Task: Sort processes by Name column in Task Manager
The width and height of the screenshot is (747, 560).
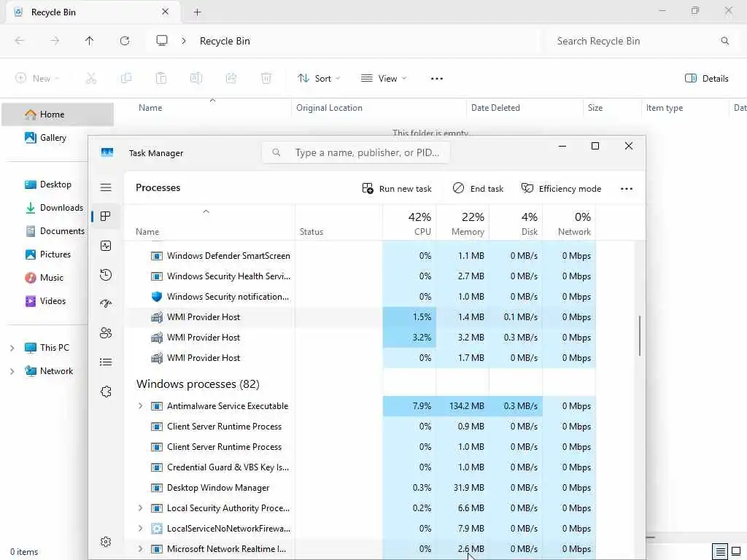Action: (x=209, y=223)
